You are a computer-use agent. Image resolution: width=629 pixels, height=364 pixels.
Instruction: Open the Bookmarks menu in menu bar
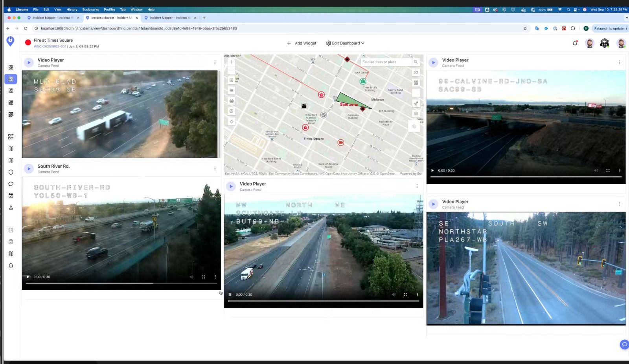[90, 9]
